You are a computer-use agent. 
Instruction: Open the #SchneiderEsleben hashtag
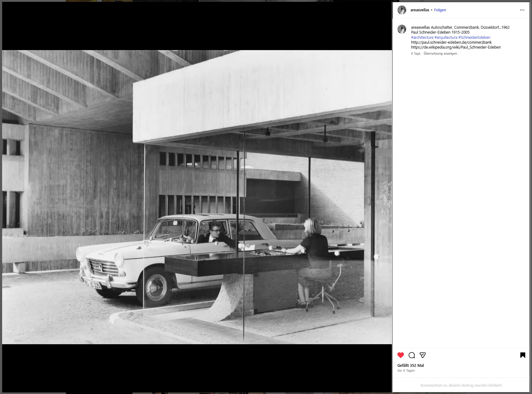(x=474, y=37)
